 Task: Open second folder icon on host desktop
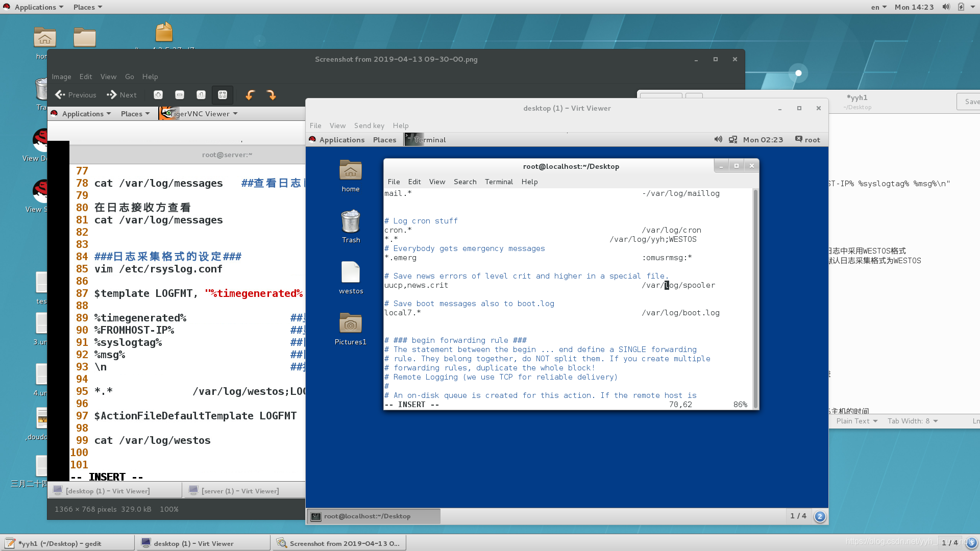pos(85,37)
